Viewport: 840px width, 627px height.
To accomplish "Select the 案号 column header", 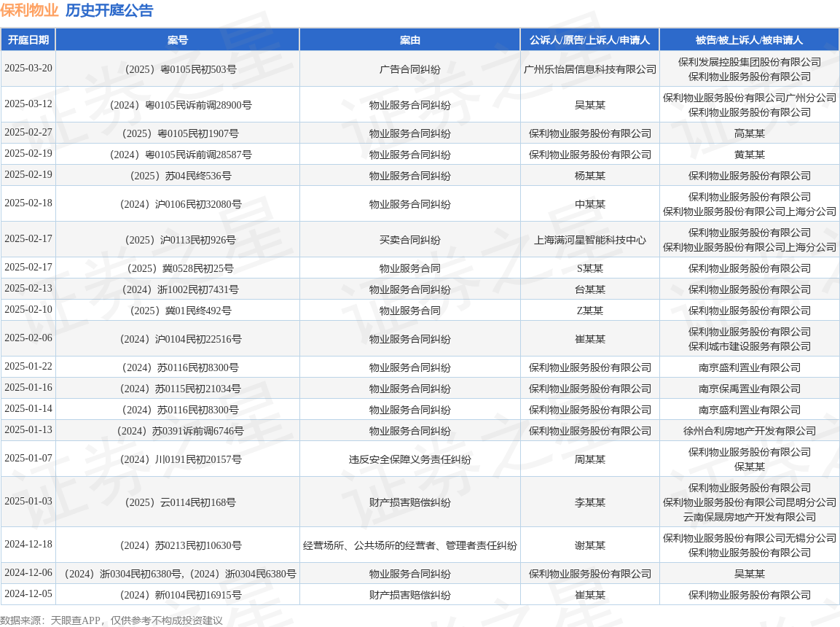I will click(177, 40).
